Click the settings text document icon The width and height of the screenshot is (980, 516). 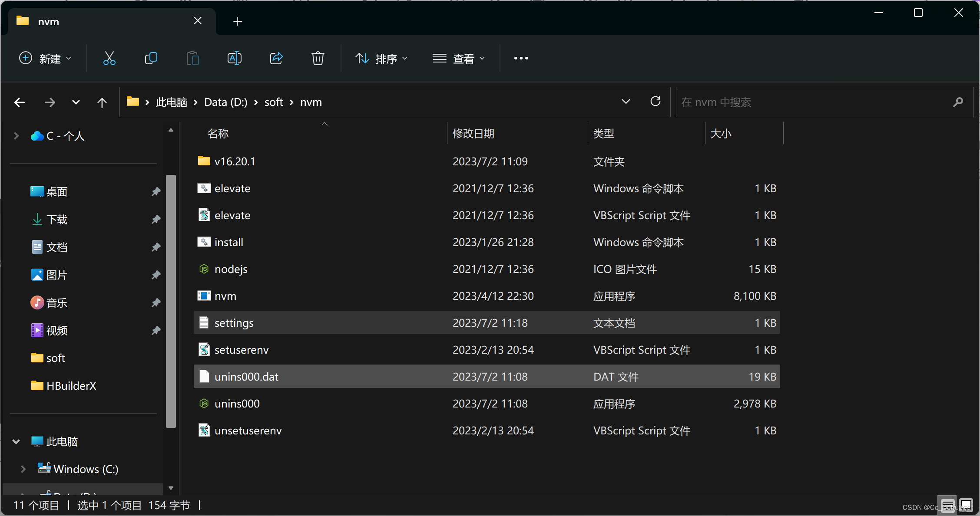204,322
